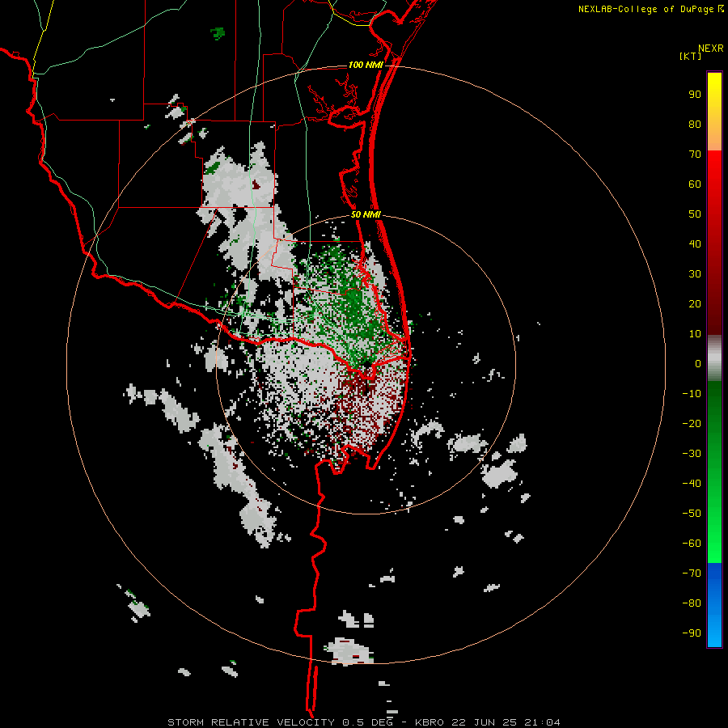Click the 50 value on velocity scale
The width and height of the screenshot is (728, 728).
coord(695,214)
